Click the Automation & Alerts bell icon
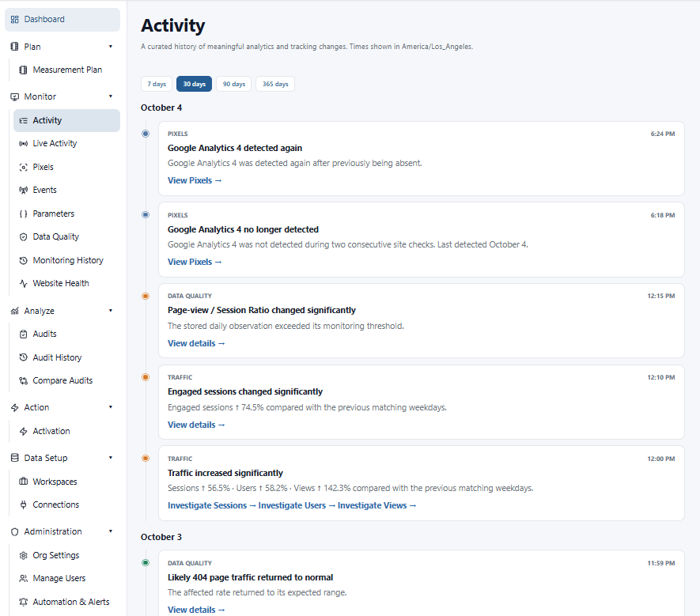This screenshot has width=700, height=616. pos(23,602)
